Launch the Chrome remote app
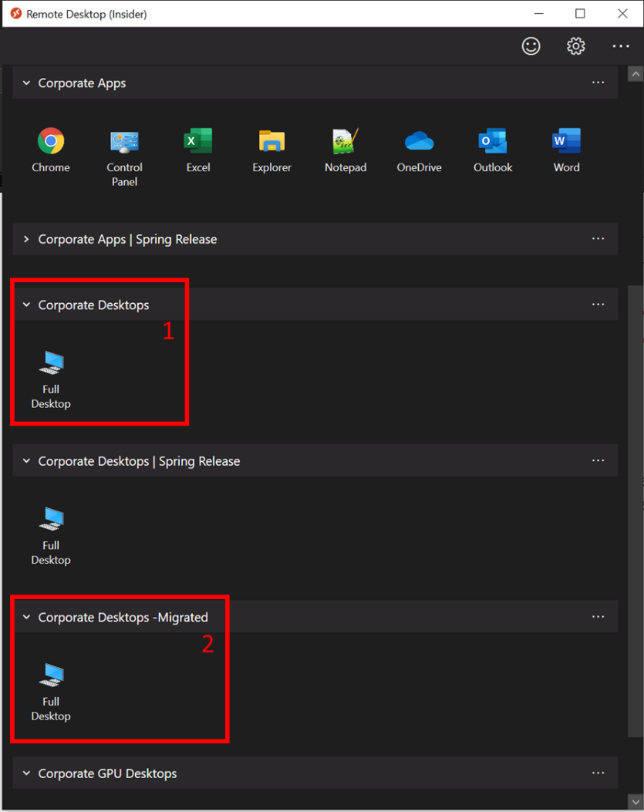 click(51, 150)
